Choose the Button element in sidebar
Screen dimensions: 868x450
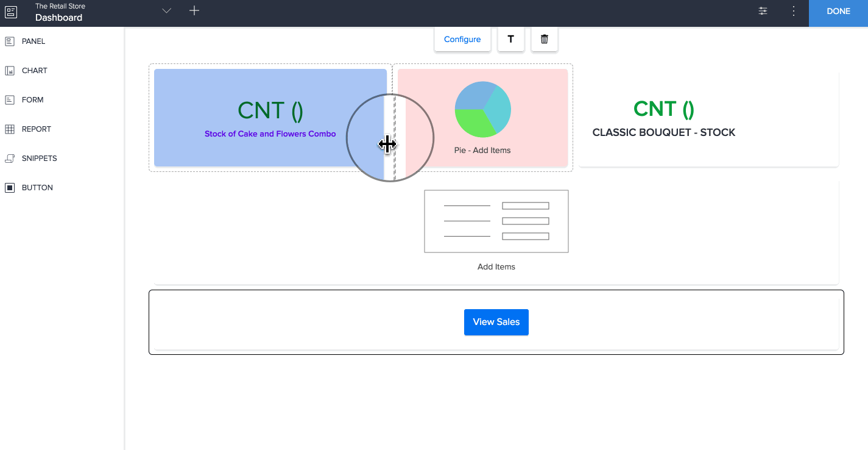pyautogui.click(x=10, y=188)
